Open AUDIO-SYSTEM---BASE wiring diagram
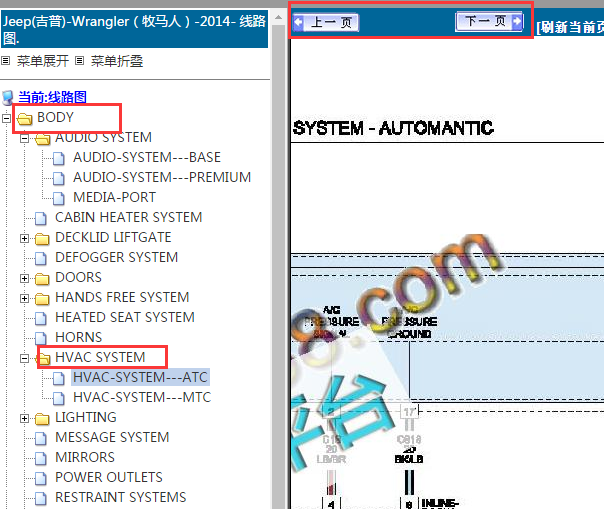The width and height of the screenshot is (604, 509). pos(147,157)
